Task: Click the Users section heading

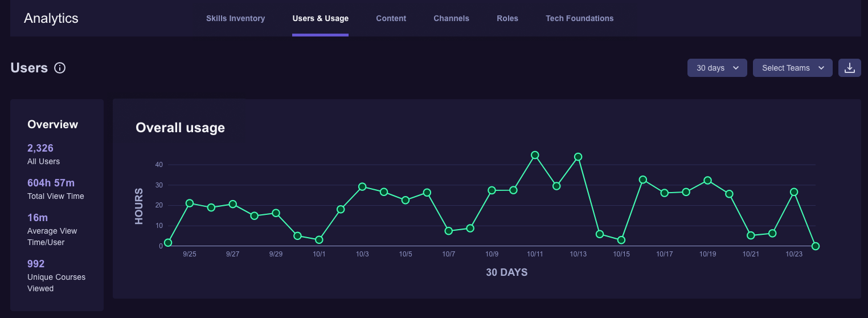Action: tap(29, 68)
